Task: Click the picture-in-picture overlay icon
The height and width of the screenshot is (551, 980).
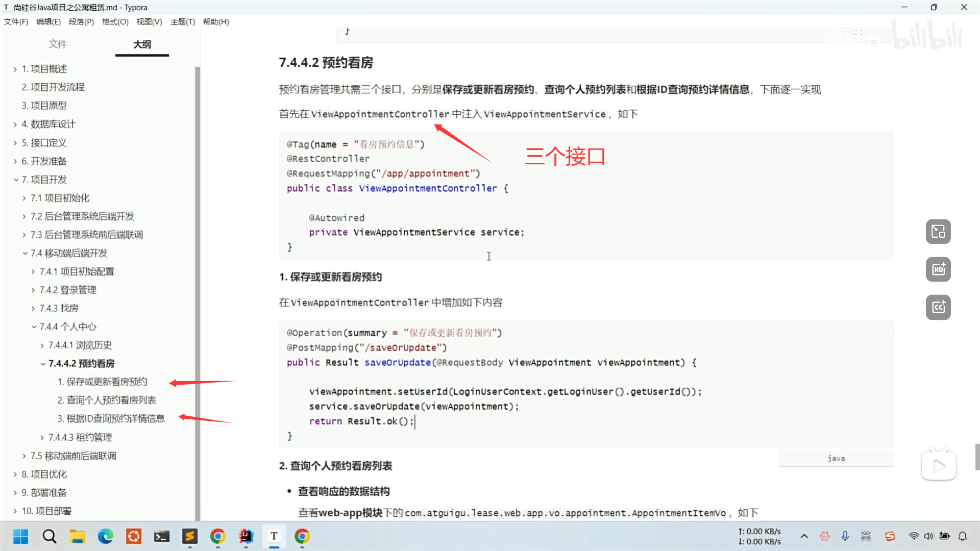Action: click(x=938, y=232)
